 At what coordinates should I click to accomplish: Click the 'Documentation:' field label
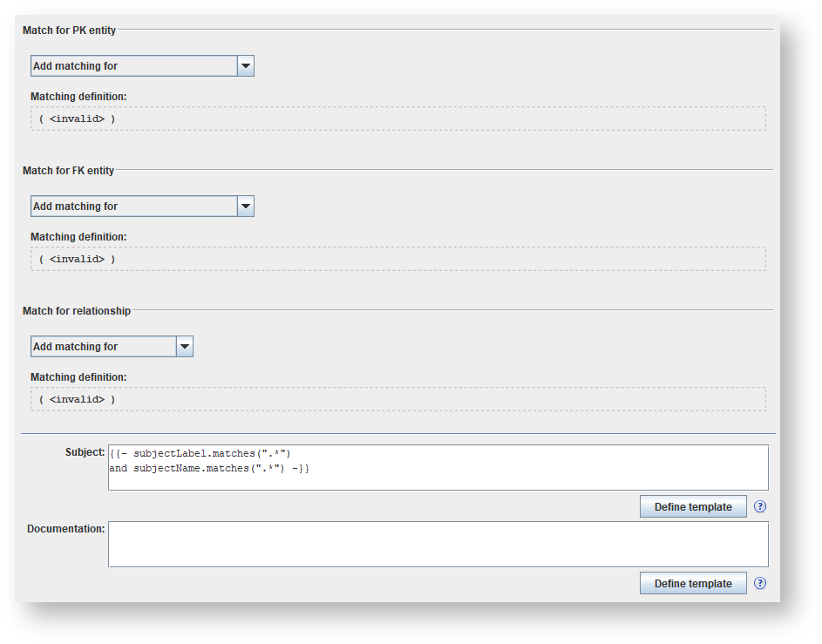point(66,529)
